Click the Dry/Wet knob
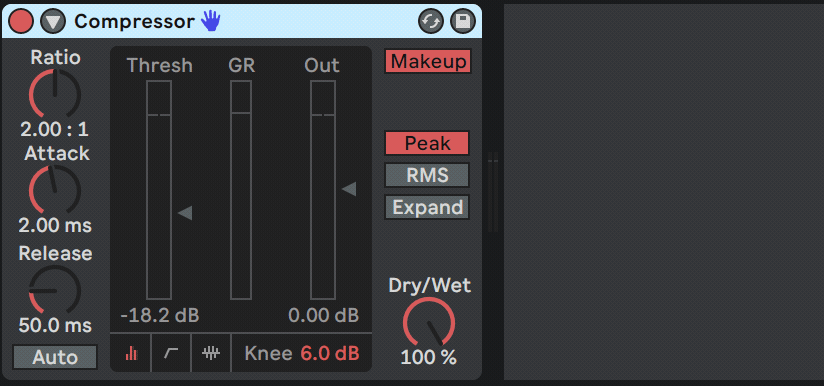Image resolution: width=824 pixels, height=386 pixels. pyautogui.click(x=429, y=322)
